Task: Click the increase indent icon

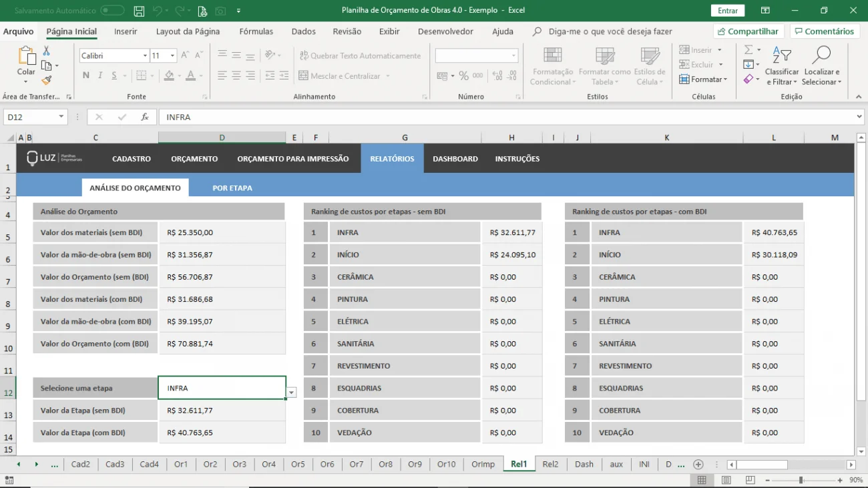Action: coord(284,75)
